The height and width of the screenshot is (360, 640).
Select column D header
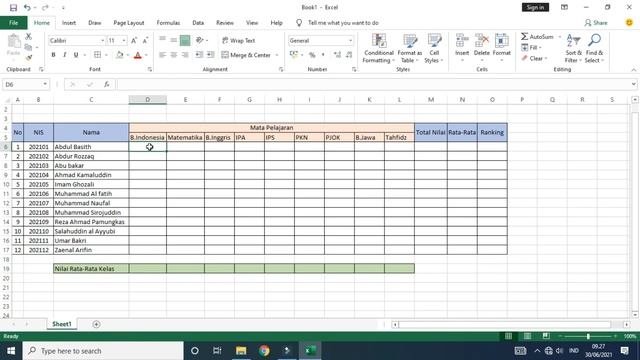[x=147, y=100]
